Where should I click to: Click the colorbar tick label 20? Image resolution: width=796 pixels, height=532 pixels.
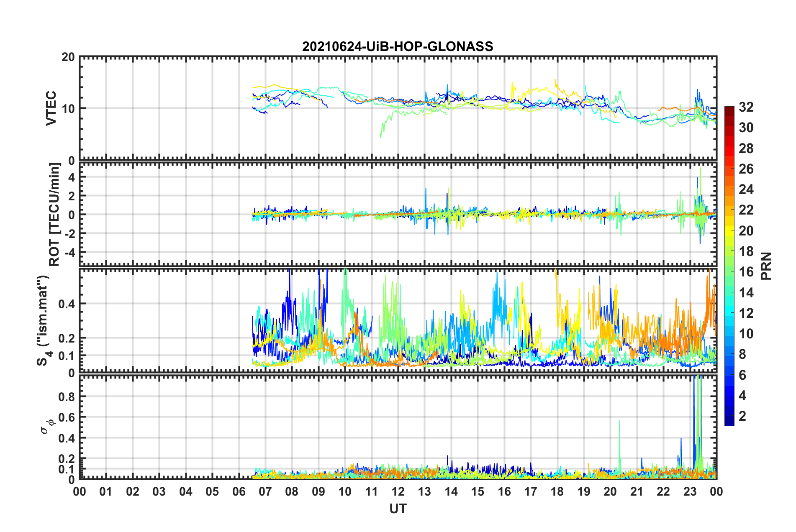746,231
